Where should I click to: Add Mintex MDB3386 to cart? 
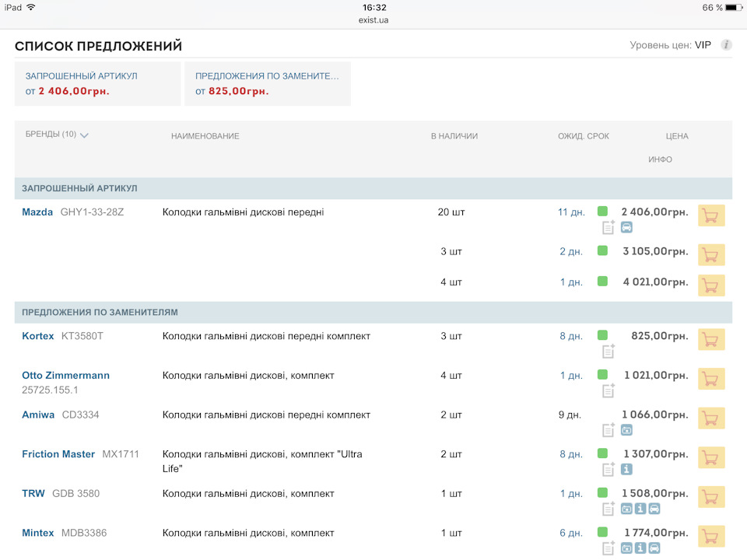710,537
